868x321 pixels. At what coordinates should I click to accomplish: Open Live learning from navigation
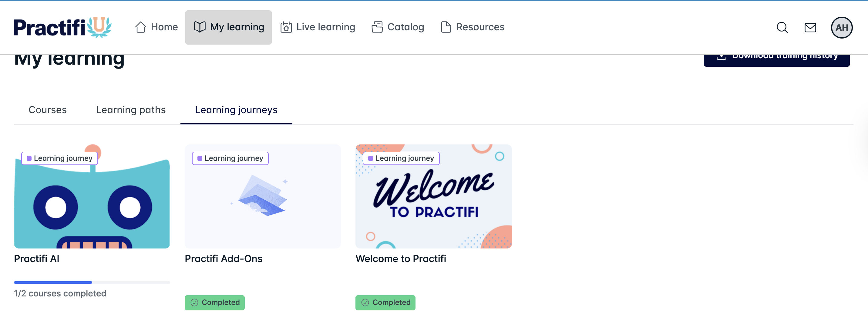click(318, 27)
